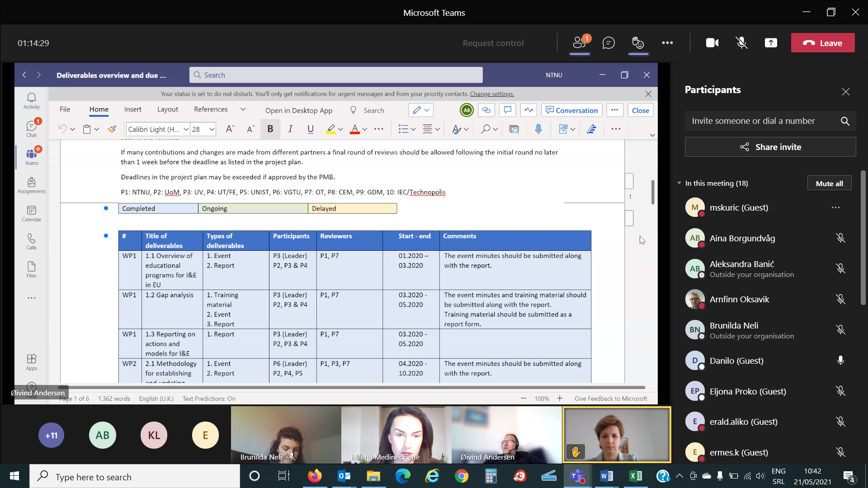The height and width of the screenshot is (488, 868).
Task: Click the yellow highlight color button
Action: (x=330, y=129)
